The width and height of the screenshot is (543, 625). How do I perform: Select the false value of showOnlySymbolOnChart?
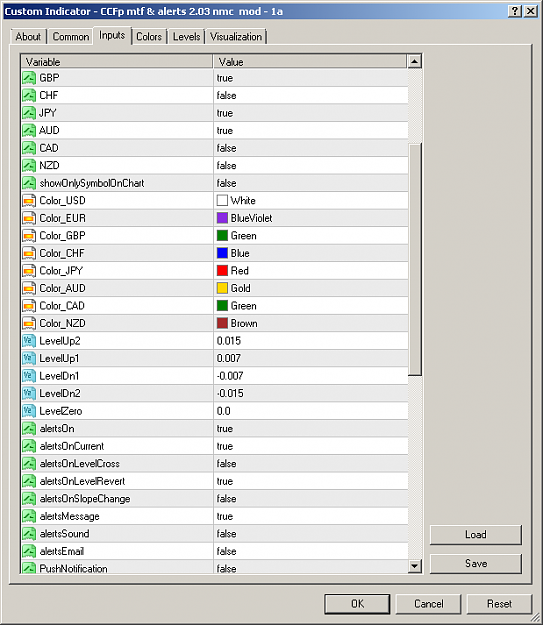(x=226, y=183)
